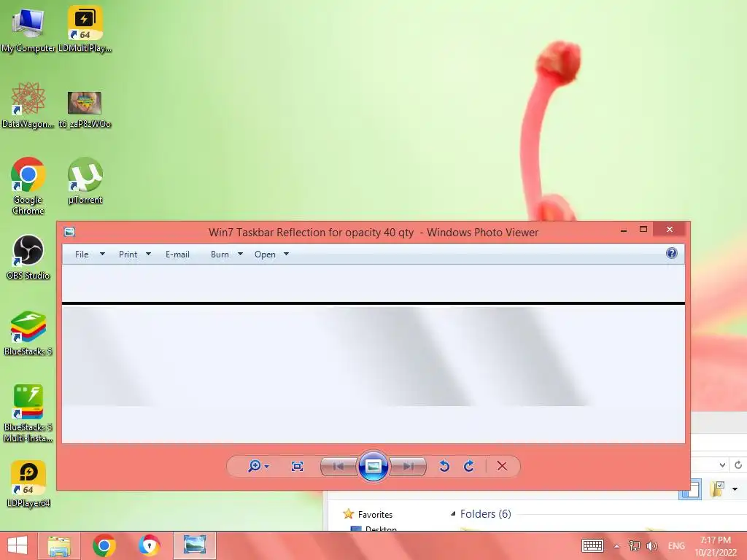Go to the previous photo
The image size is (747, 560).
pos(338,466)
